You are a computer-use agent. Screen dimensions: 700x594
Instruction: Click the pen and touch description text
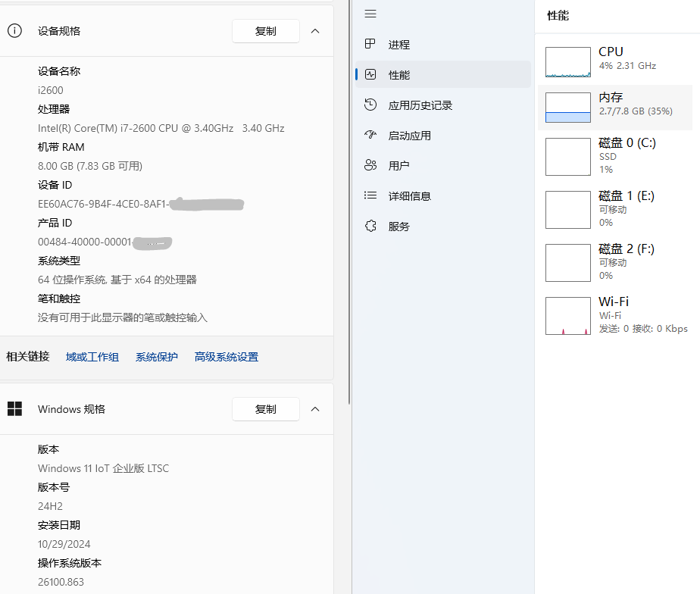pyautogui.click(x=122, y=317)
